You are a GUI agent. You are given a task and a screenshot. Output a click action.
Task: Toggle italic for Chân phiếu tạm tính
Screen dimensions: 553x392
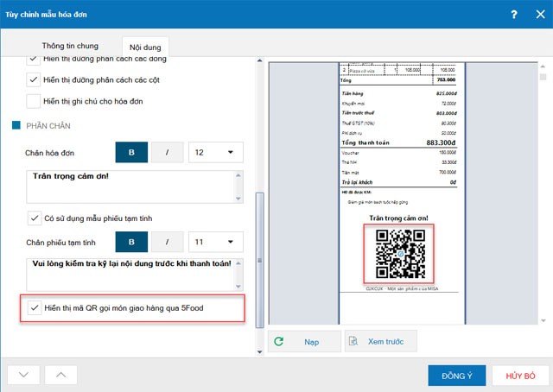(x=167, y=241)
